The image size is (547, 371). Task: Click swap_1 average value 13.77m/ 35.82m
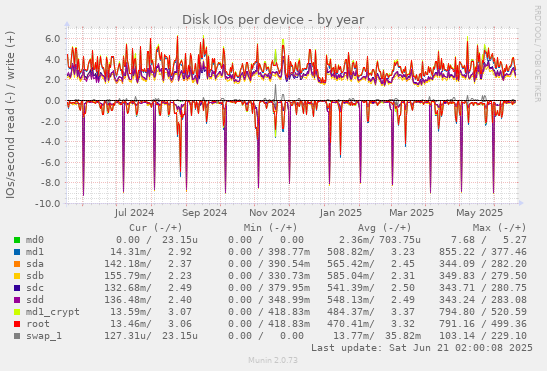click(377, 336)
